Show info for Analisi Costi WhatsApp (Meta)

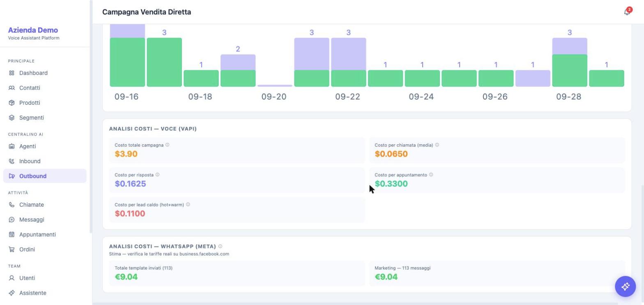point(220,246)
